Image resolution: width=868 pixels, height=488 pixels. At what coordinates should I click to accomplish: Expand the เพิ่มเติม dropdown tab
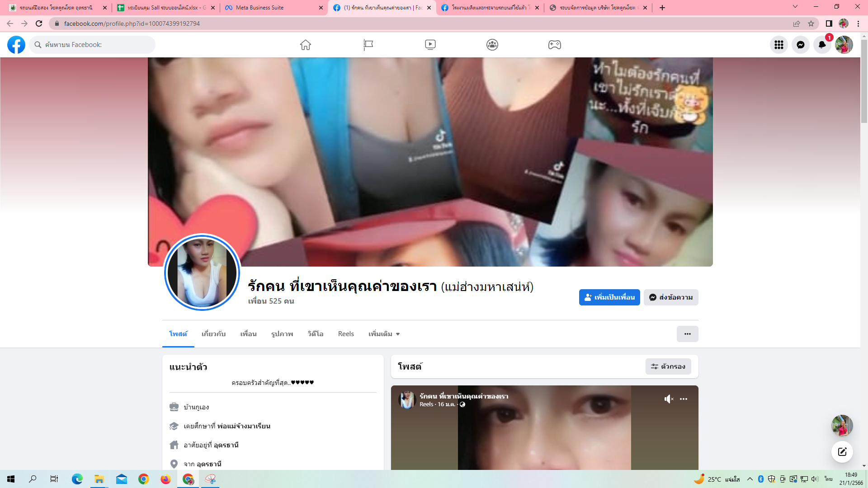[x=384, y=334]
